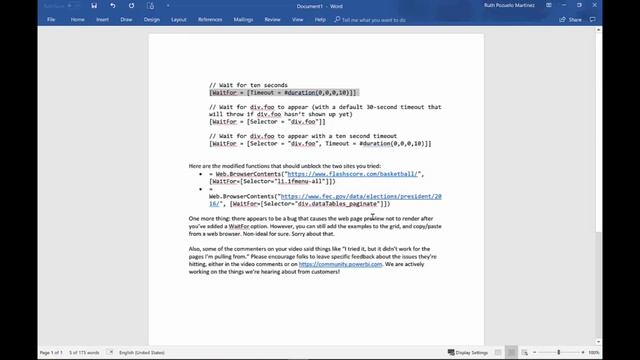Switch to Print Layout view icon

511,352
